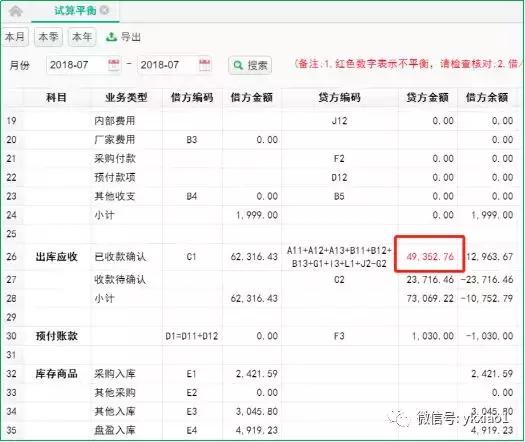Click the red 49,352.76 credit amount
This screenshot has width=525, height=442.
coord(430,257)
